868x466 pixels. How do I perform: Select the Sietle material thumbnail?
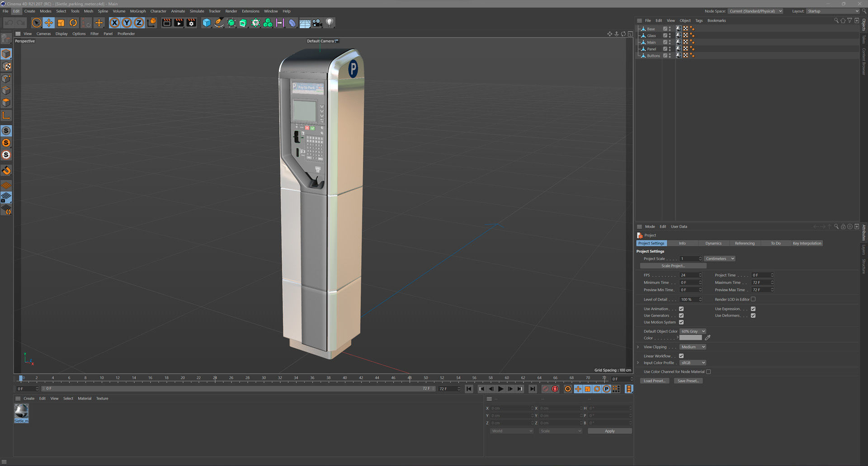(x=21, y=413)
